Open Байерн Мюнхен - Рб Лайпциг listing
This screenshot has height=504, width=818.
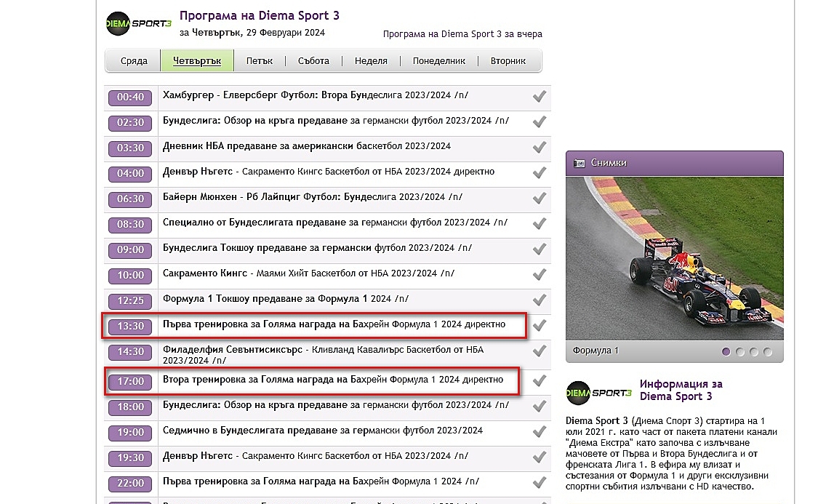pos(313,196)
